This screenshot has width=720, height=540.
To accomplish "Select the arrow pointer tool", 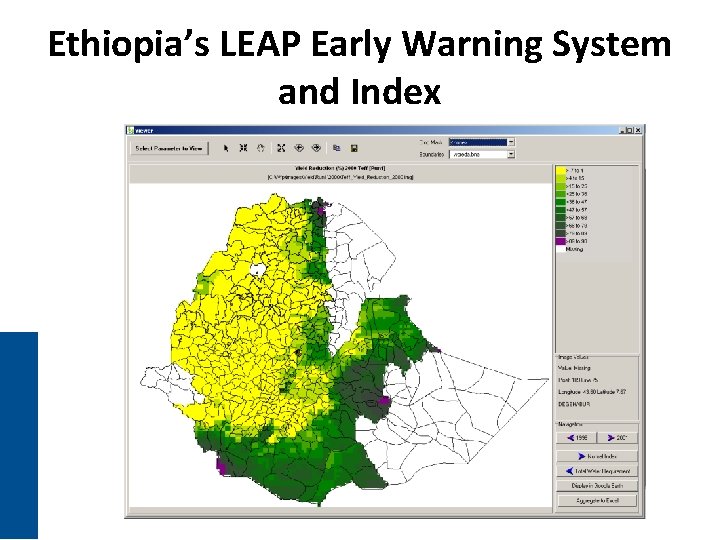I will (x=225, y=148).
